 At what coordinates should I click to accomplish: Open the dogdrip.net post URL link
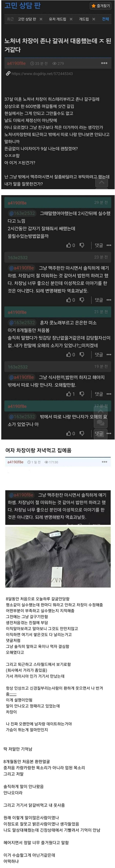coord(42,74)
